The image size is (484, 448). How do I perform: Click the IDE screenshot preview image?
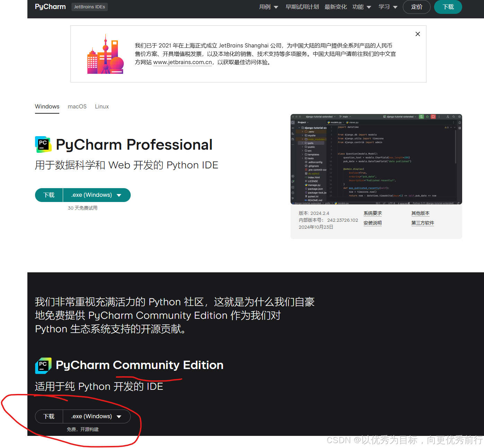point(376,159)
